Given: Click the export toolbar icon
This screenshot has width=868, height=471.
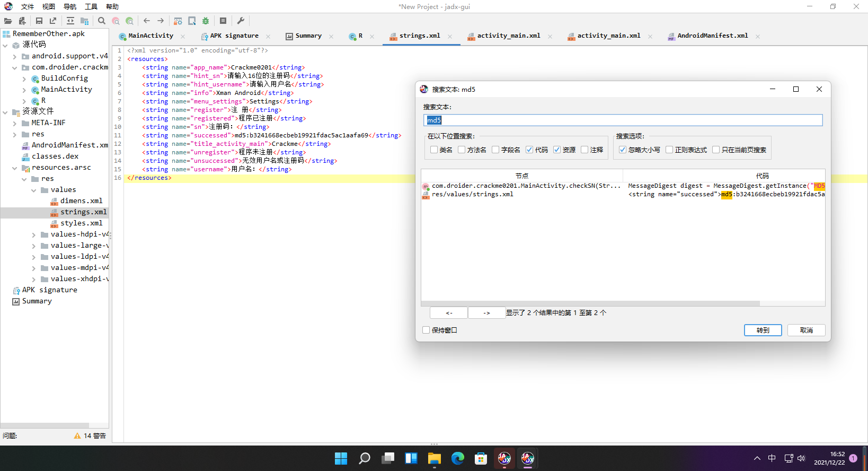Looking at the screenshot, I should (x=53, y=21).
